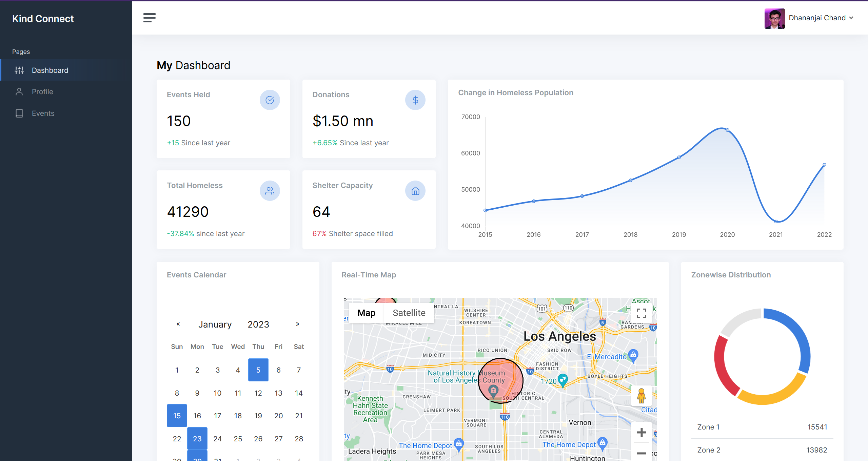The width and height of the screenshot is (868, 461).
Task: Click the user profile avatar picture
Action: pos(774,18)
